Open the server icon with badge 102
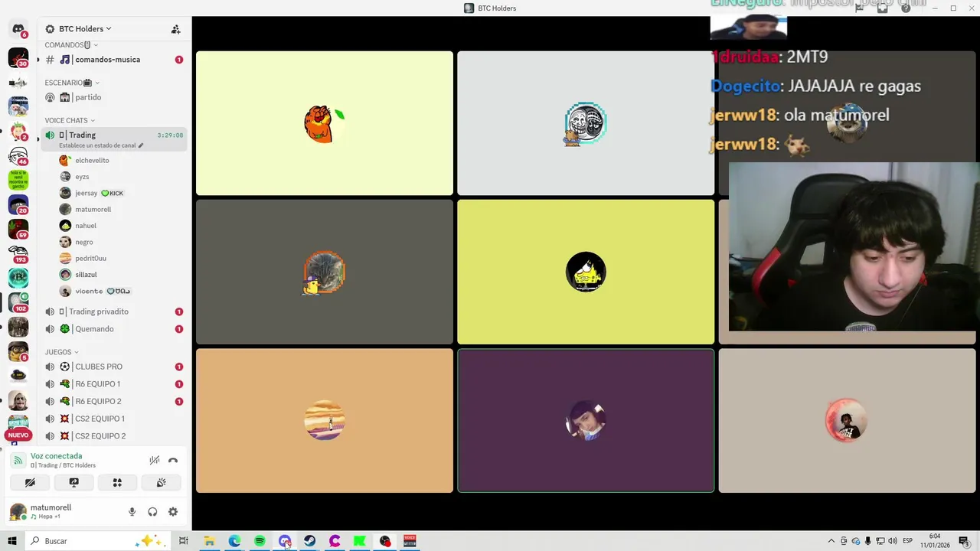This screenshot has height=551, width=980. click(x=18, y=302)
